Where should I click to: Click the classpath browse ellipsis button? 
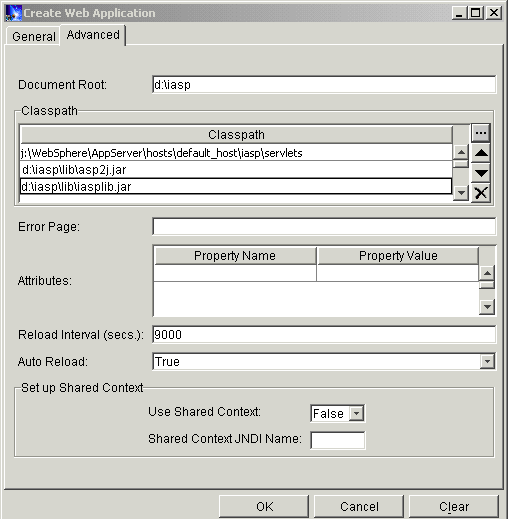(480, 133)
